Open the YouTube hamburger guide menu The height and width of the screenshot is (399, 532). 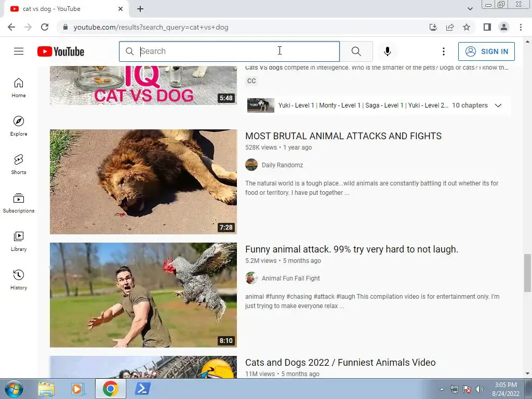(x=19, y=51)
